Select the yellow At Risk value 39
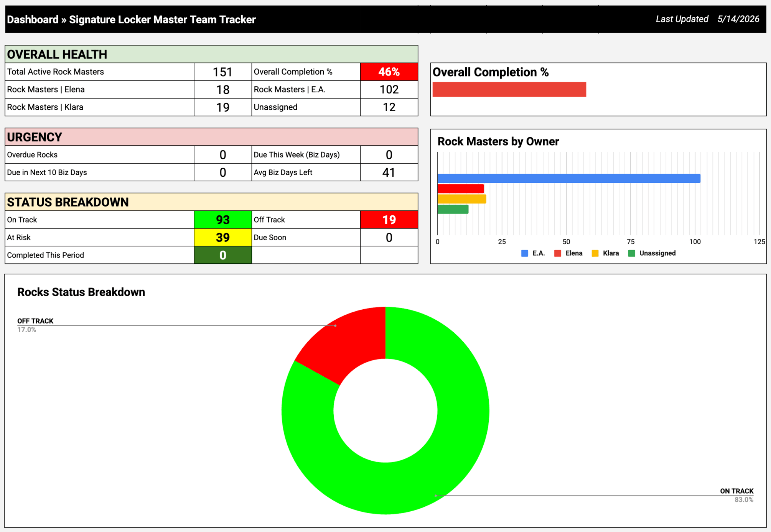The image size is (771, 532). (x=223, y=237)
